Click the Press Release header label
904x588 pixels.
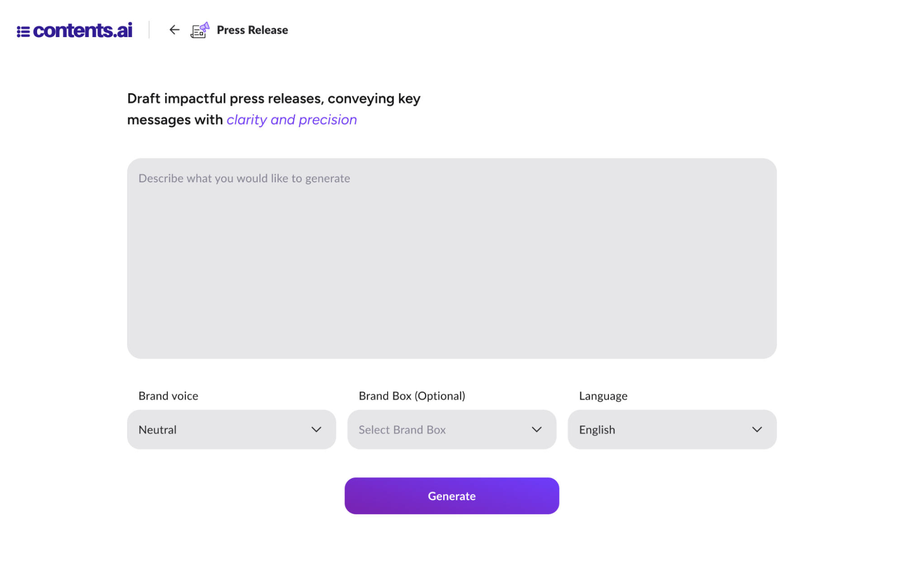coord(252,30)
